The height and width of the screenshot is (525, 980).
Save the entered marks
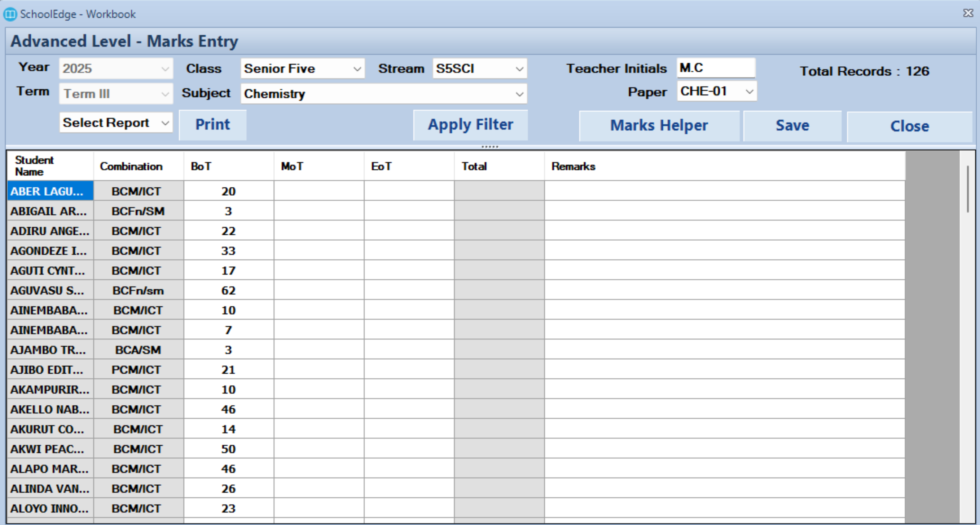click(x=792, y=126)
